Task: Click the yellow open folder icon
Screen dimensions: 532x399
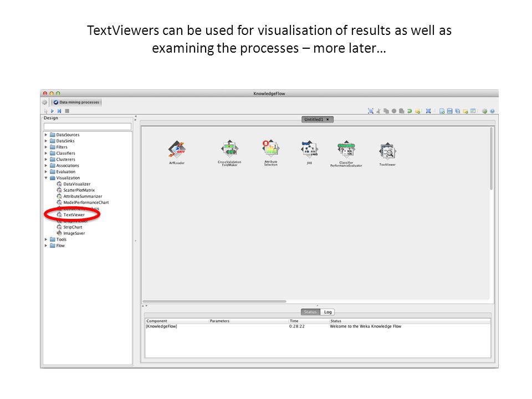Action: (x=465, y=111)
